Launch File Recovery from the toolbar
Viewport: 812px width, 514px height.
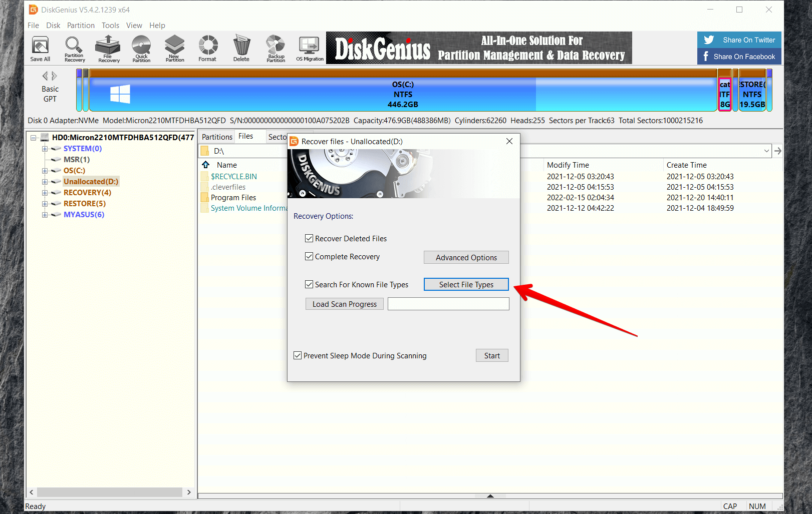(108, 49)
